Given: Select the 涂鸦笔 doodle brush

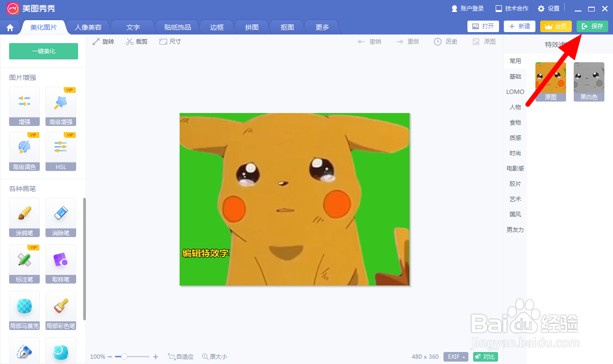Looking at the screenshot, I should click(24, 217).
